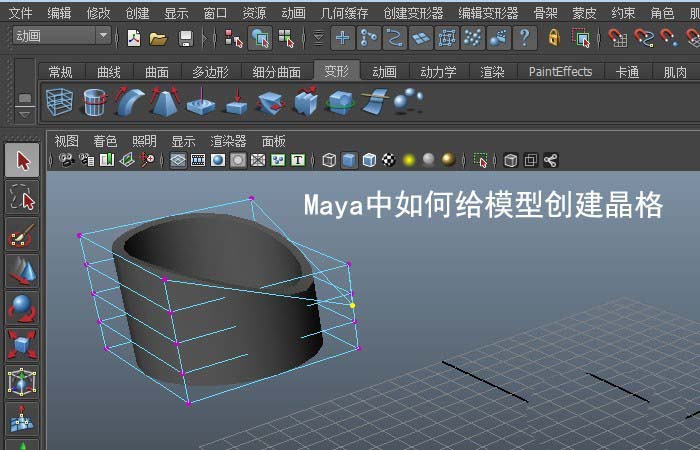
Task: Enable snap to grids magnet icon
Action: (x=617, y=38)
